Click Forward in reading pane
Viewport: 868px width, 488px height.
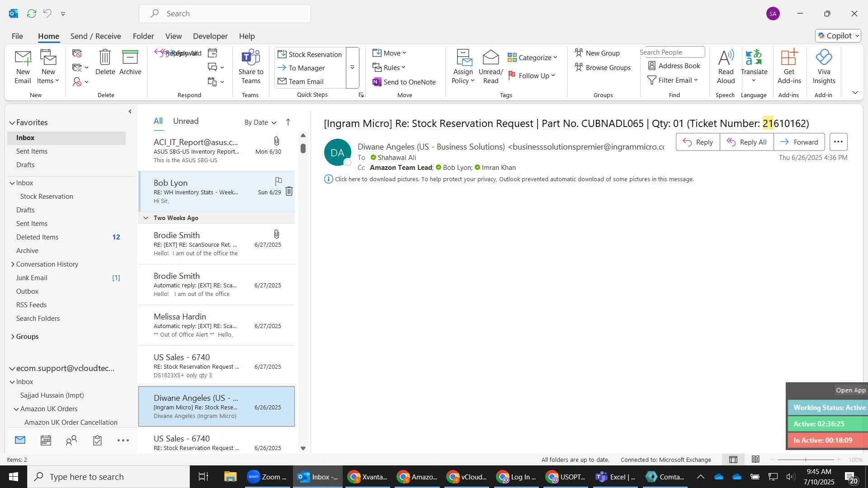799,142
